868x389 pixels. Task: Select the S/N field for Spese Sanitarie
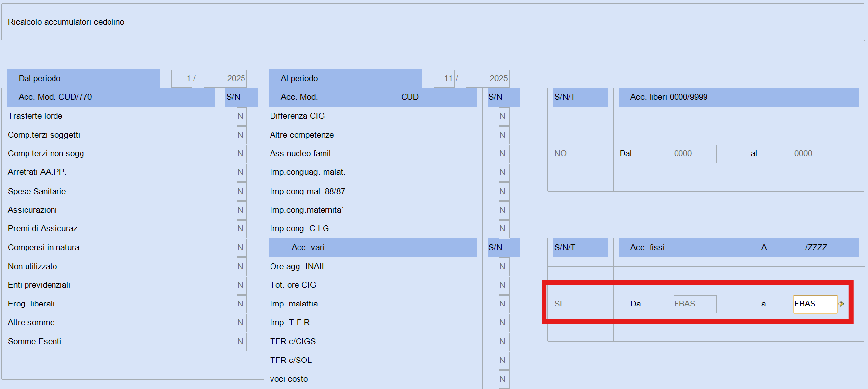[242, 192]
